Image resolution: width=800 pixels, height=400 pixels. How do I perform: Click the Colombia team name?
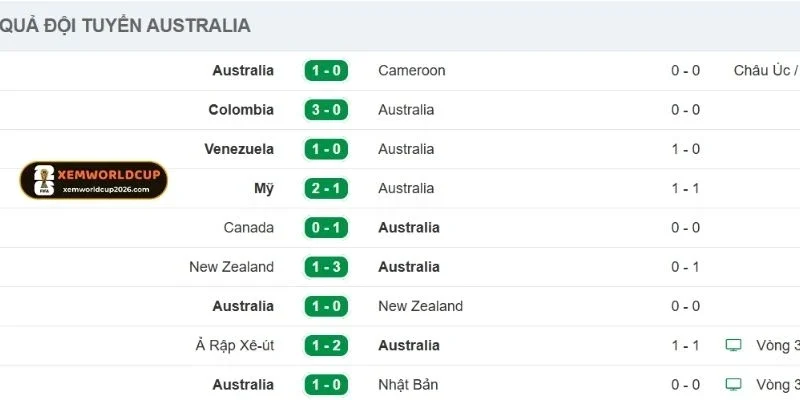(x=241, y=110)
